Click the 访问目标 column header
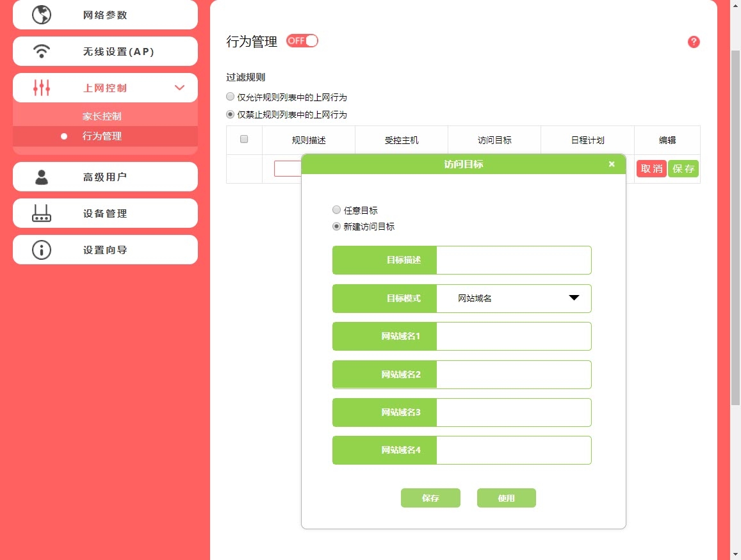 point(494,140)
